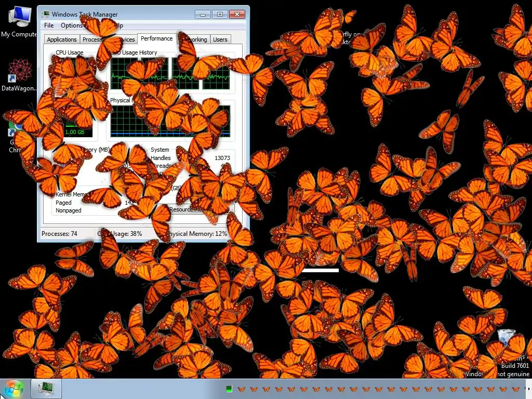The width and height of the screenshot is (532, 399).
Task: Click the Resource Monitor button
Action: (200, 209)
